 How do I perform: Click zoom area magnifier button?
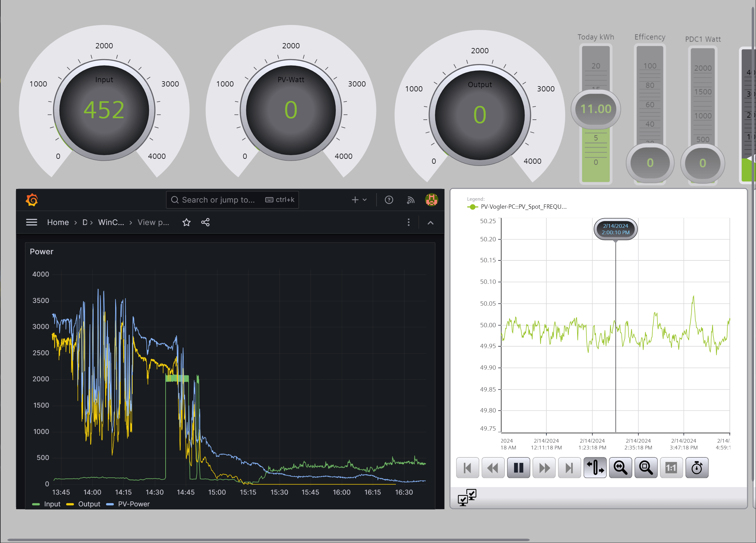(646, 468)
